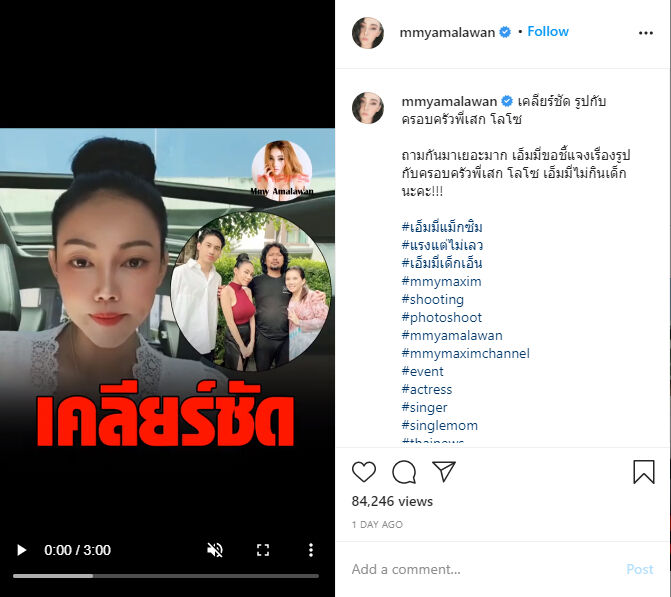Click the header profile picture
The height and width of the screenshot is (597, 671).
point(368,33)
